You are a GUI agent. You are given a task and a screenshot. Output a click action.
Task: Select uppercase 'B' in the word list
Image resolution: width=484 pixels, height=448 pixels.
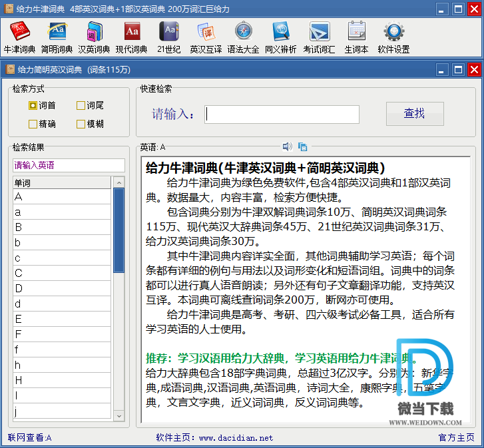[x=62, y=227]
